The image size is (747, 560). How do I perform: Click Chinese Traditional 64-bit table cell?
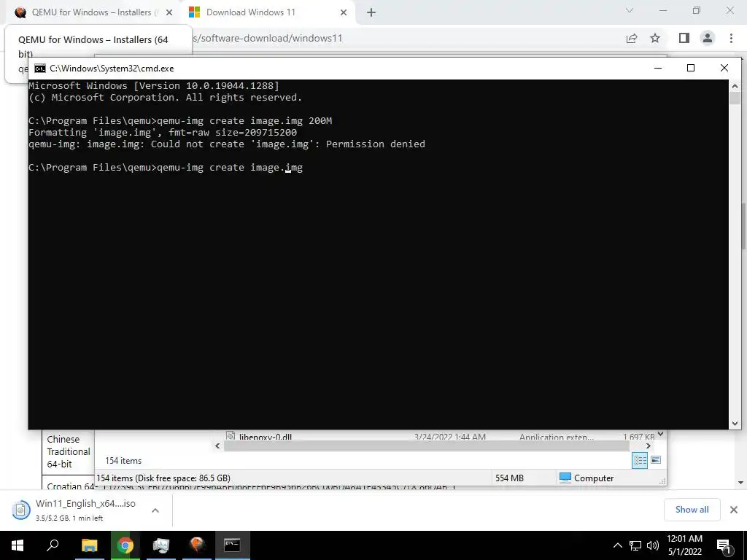tap(68, 451)
